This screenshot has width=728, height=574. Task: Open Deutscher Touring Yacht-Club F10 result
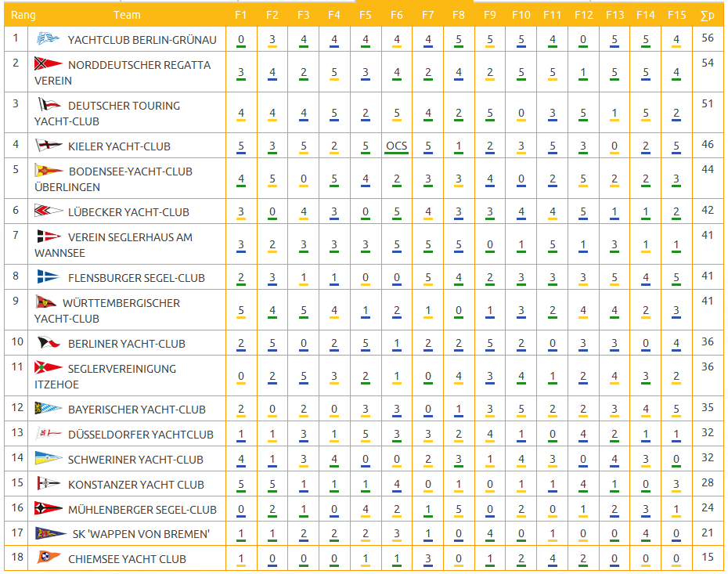[521, 114]
